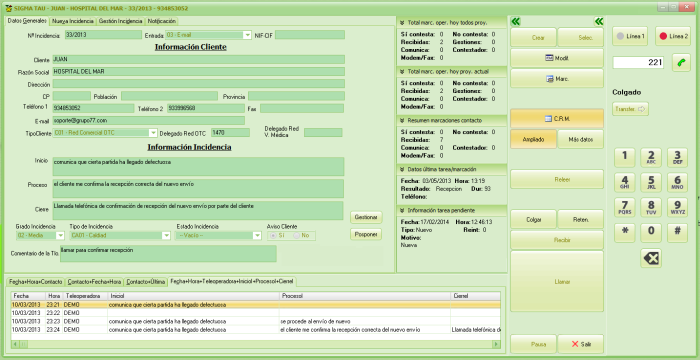Click the Pausa button
700x360 pixels.
pos(533,344)
